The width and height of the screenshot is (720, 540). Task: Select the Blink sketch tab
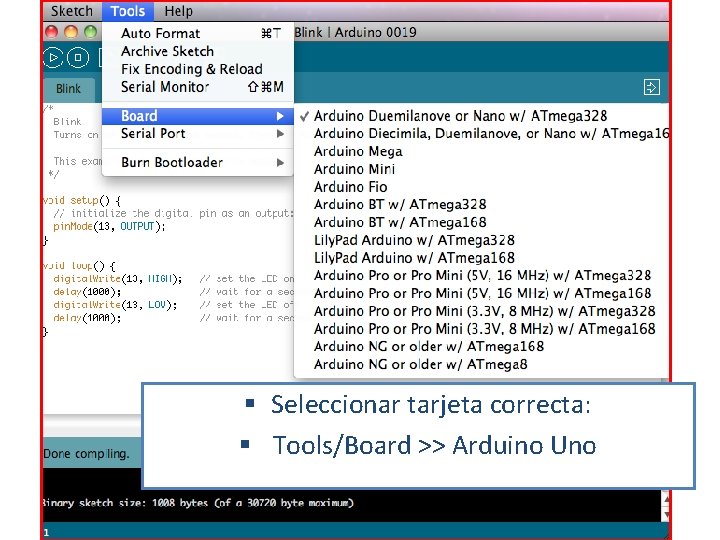68,89
